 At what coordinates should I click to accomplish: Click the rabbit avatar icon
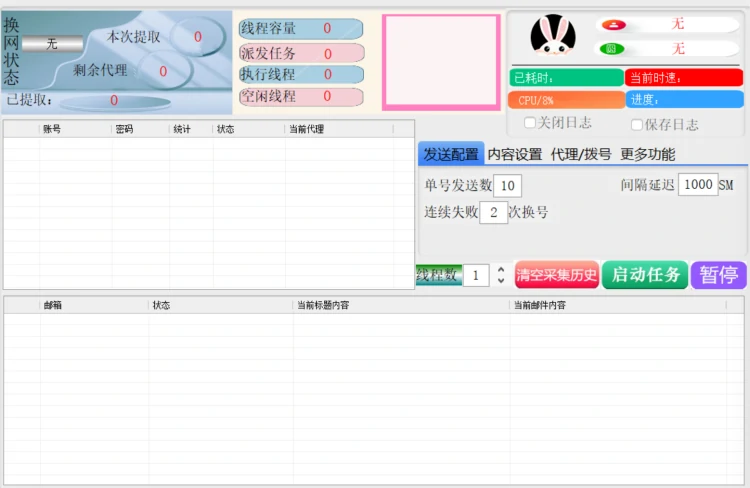point(553,34)
